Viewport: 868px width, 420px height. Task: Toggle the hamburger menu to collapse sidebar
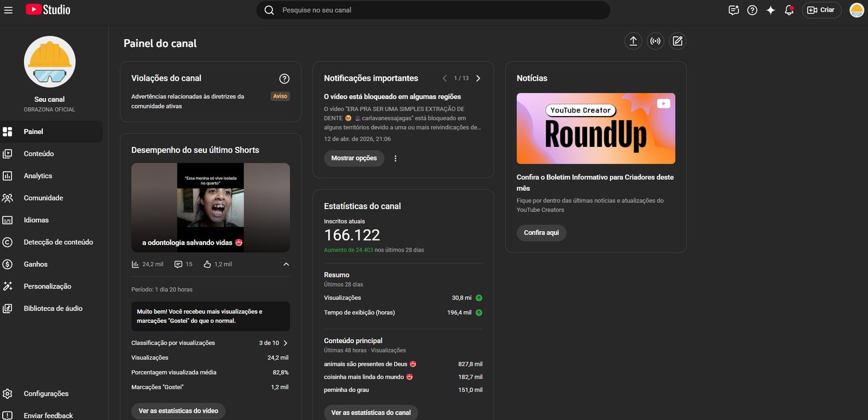8,10
